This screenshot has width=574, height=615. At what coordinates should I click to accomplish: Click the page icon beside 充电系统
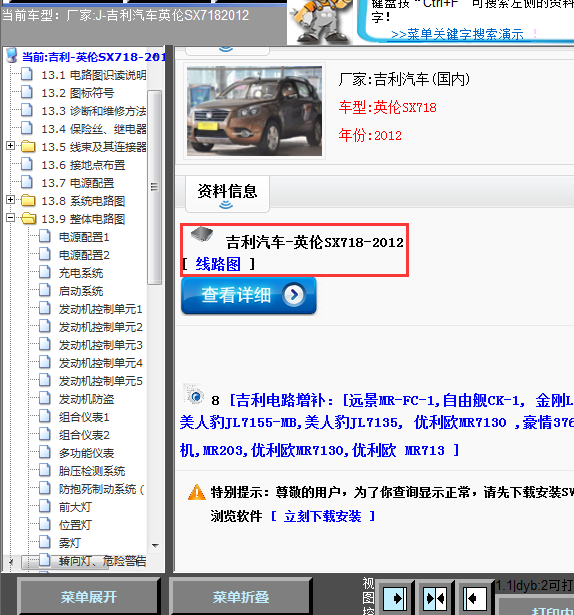click(x=45, y=273)
